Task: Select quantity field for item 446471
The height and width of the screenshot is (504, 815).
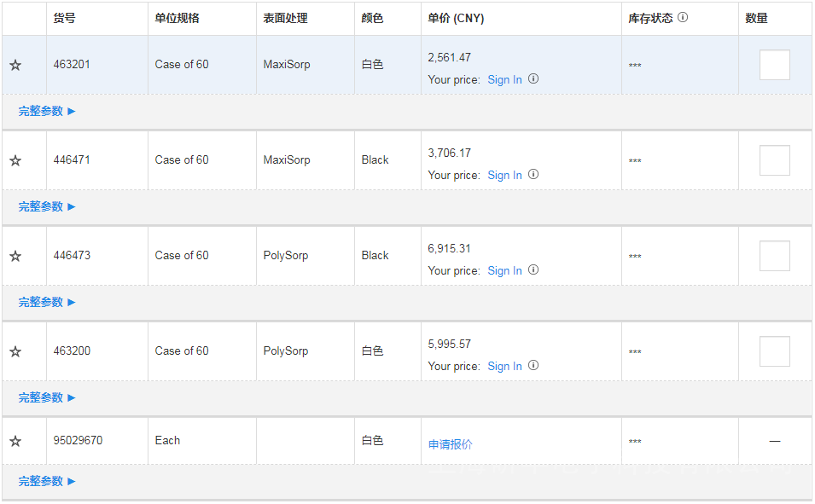Action: click(774, 160)
